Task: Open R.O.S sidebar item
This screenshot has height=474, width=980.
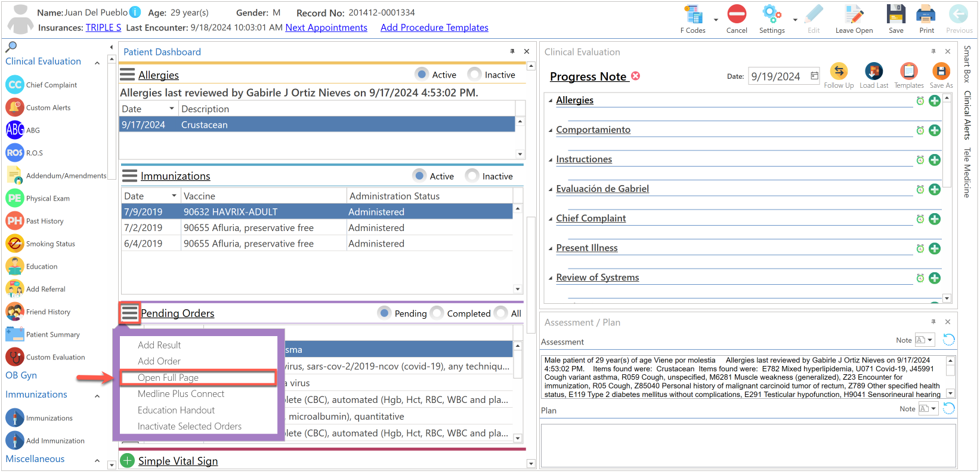Action: point(25,153)
